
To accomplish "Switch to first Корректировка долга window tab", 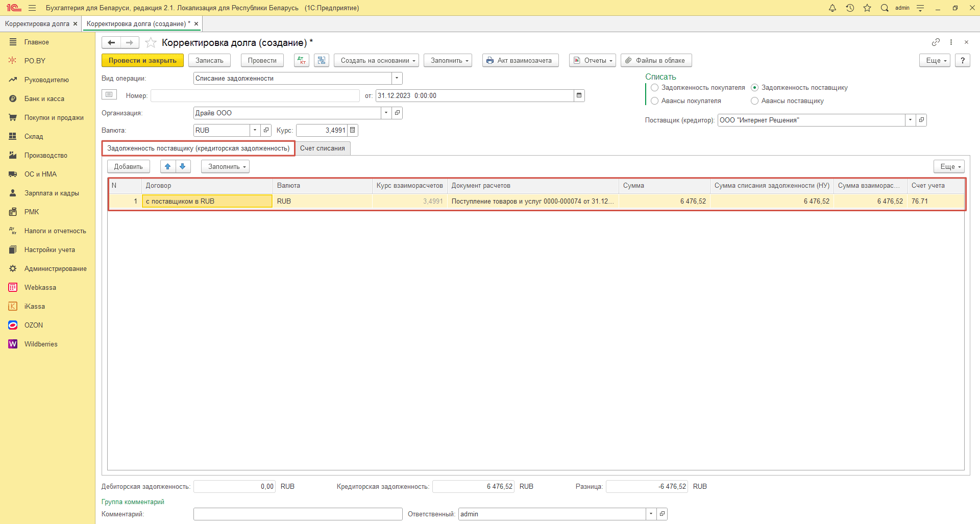I will tap(37, 23).
